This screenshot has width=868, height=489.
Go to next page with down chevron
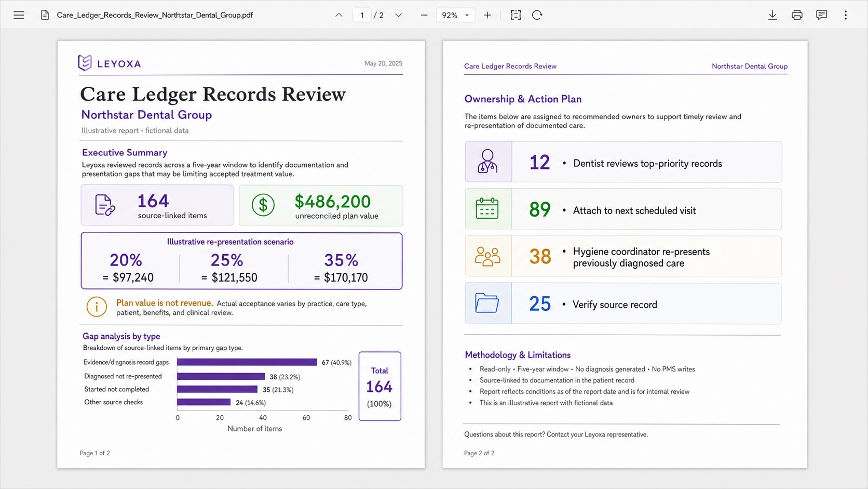pos(398,15)
